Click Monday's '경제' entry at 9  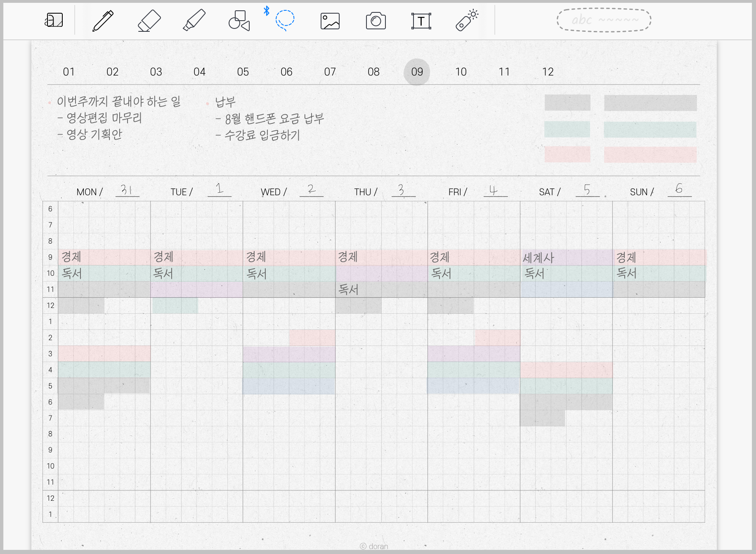[71, 257]
